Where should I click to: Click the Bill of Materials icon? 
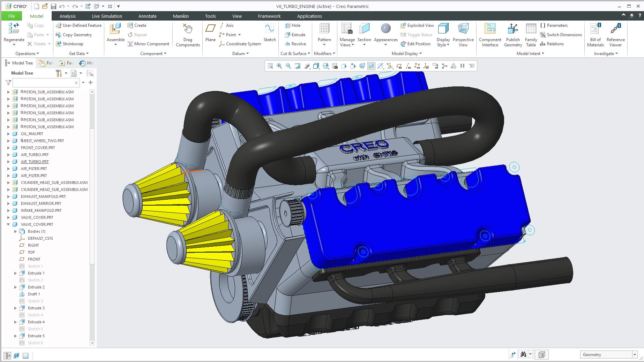tap(595, 29)
